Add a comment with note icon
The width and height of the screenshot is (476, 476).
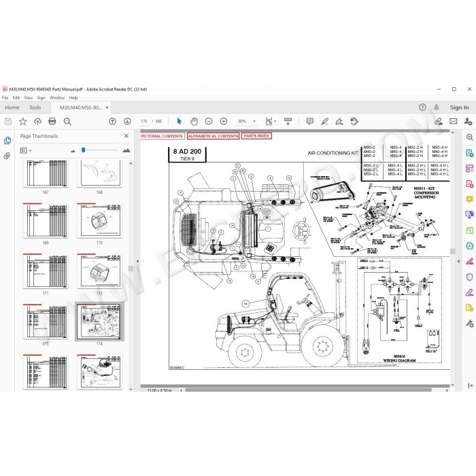coord(310,122)
